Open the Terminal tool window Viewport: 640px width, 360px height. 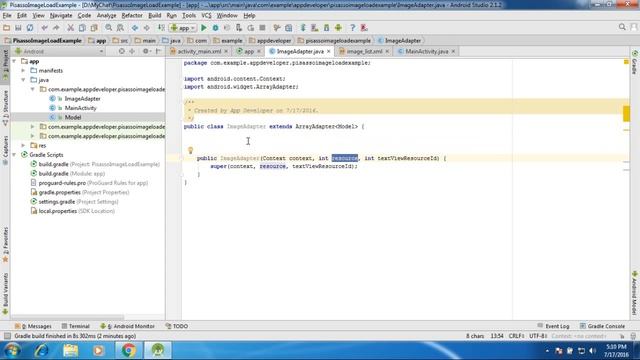[76, 326]
